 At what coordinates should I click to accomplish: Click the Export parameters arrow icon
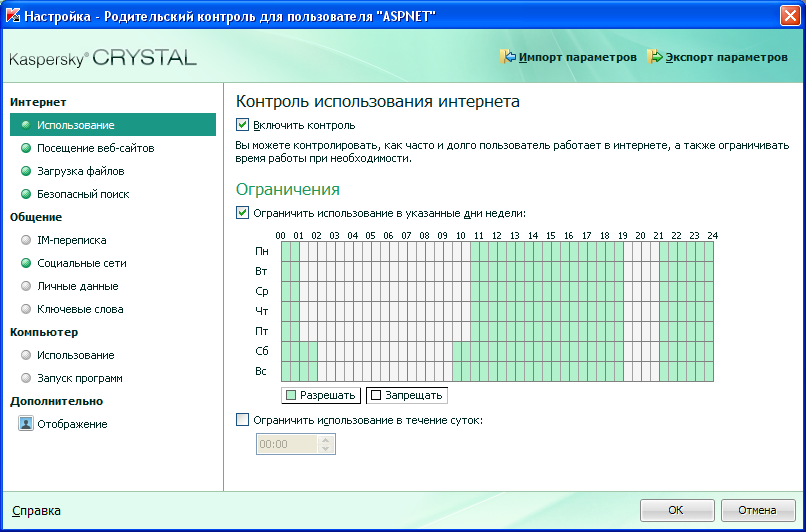tap(655, 57)
